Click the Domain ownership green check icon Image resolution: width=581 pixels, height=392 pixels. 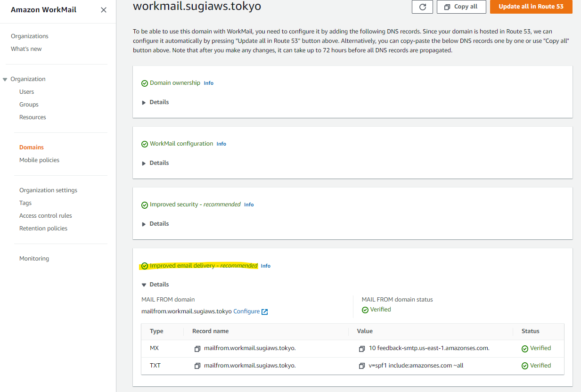click(145, 83)
